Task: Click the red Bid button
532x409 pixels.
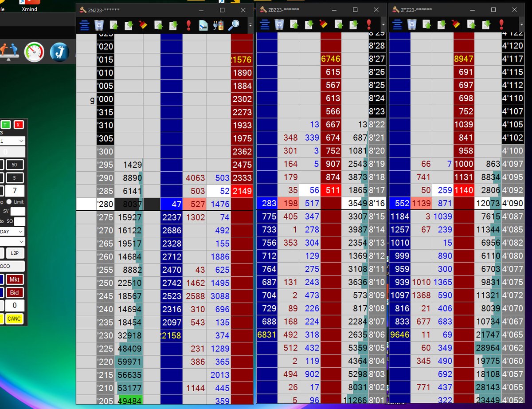Action: click(15, 292)
